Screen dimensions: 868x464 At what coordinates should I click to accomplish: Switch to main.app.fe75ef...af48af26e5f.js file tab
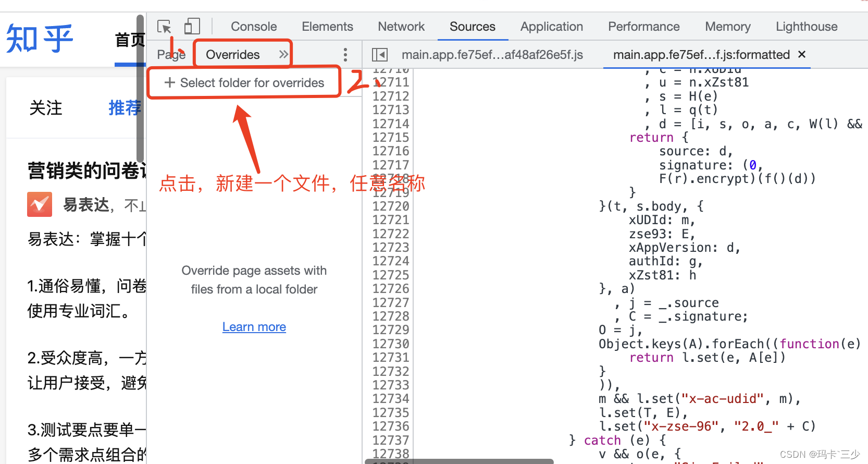[x=492, y=55]
